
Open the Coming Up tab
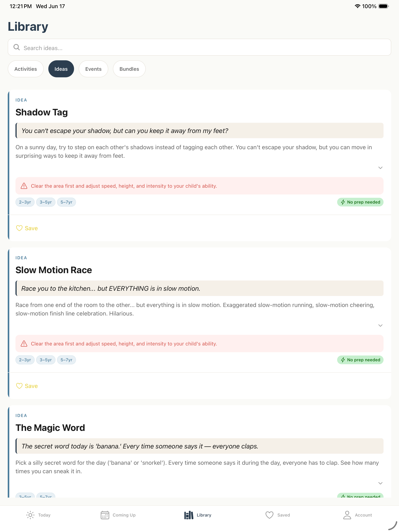118,515
